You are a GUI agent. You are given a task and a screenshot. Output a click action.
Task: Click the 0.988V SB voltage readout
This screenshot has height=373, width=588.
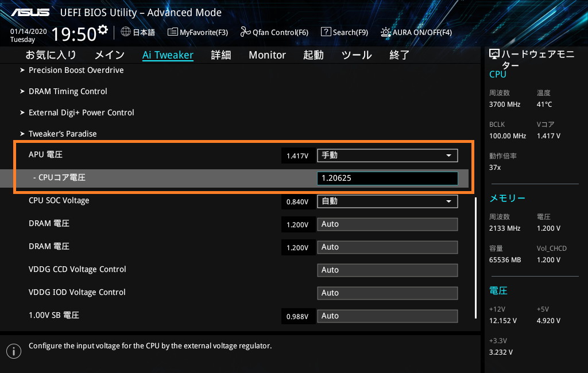click(x=298, y=317)
